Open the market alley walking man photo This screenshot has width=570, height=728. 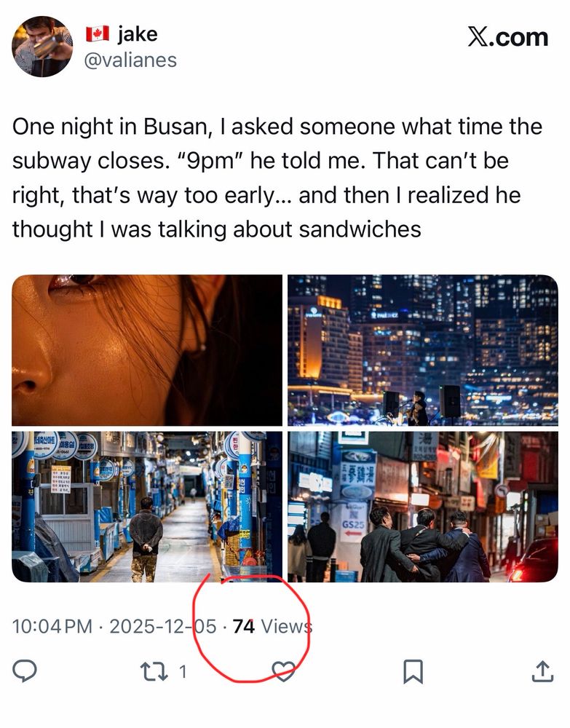(x=146, y=507)
